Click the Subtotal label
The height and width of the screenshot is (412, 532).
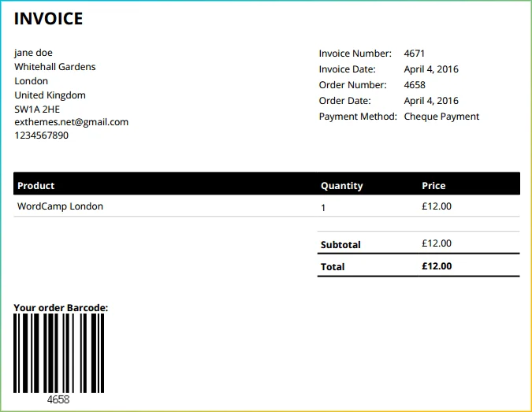[340, 245]
